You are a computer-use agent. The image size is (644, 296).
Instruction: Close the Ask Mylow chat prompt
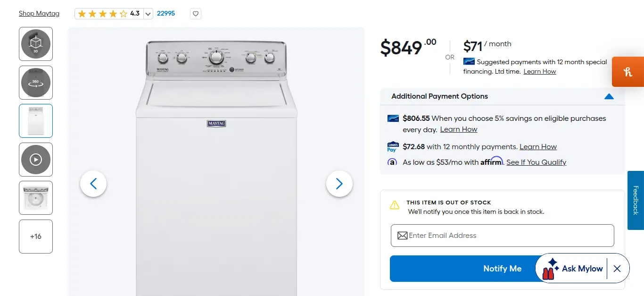617,269
